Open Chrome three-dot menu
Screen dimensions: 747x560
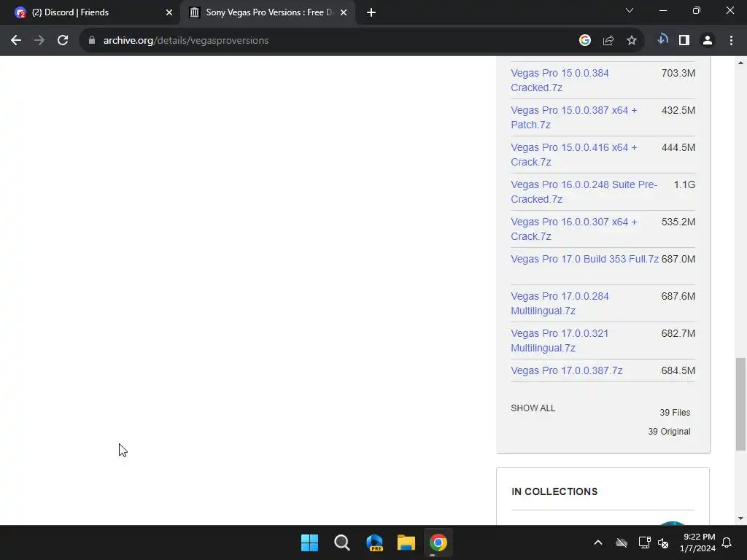click(x=731, y=41)
